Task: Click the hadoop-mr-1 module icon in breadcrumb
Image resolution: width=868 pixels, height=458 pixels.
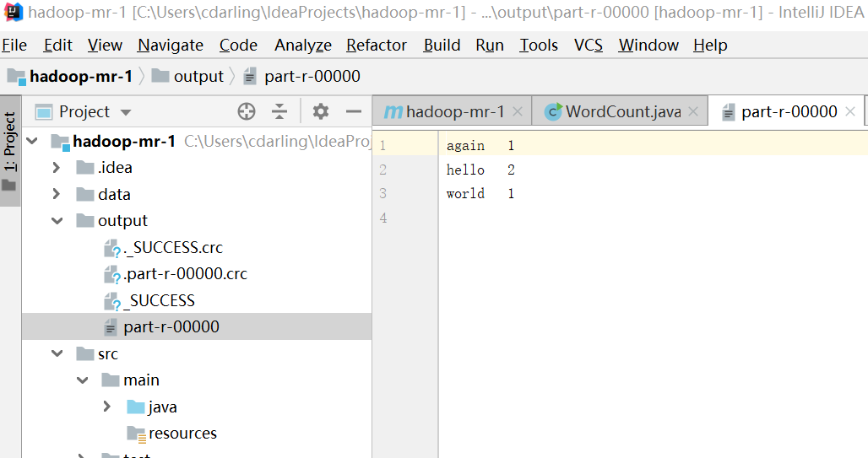Action: (17, 76)
